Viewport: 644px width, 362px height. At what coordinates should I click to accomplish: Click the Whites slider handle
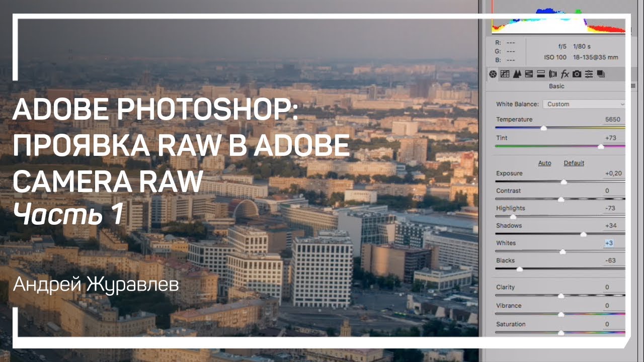tap(562, 252)
